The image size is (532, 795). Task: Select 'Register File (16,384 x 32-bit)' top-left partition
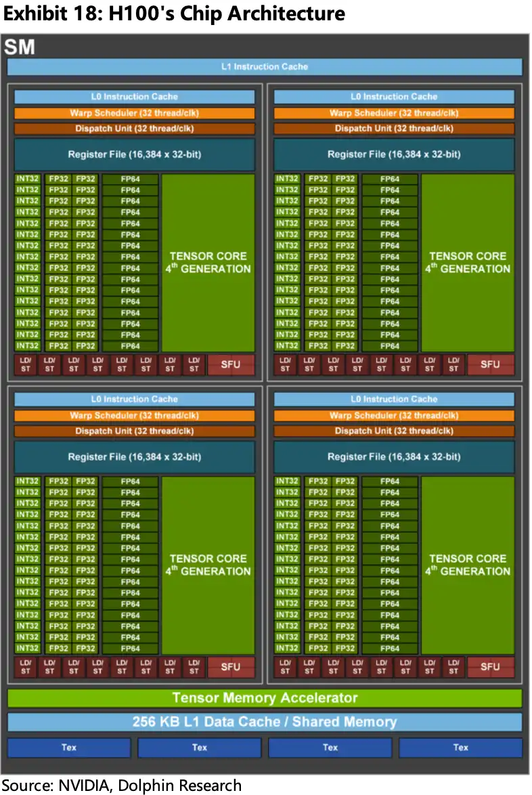134,154
